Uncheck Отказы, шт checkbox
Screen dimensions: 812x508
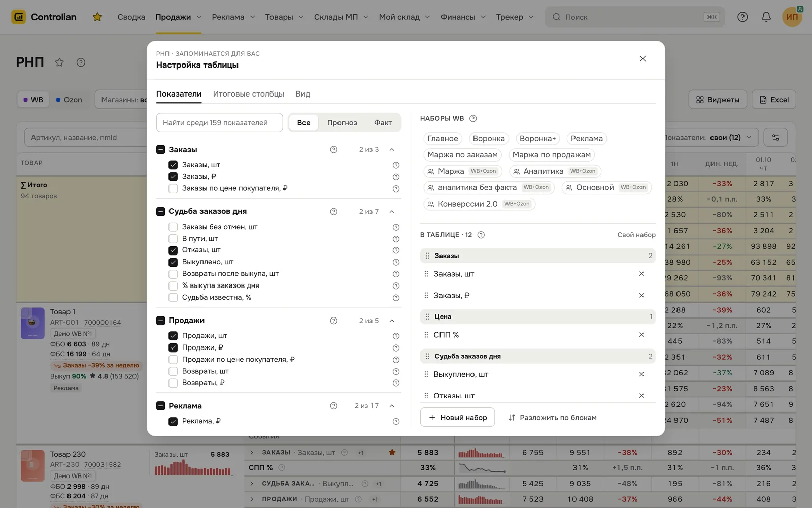pos(173,250)
